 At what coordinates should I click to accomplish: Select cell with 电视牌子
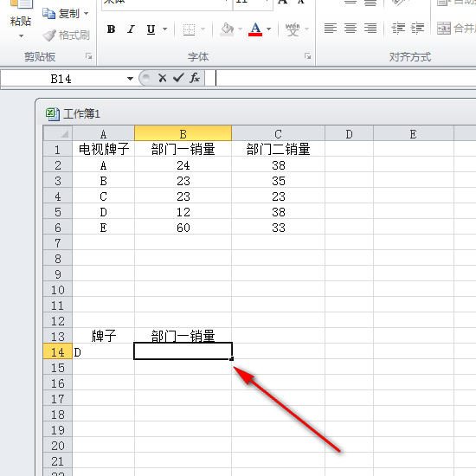[104, 150]
